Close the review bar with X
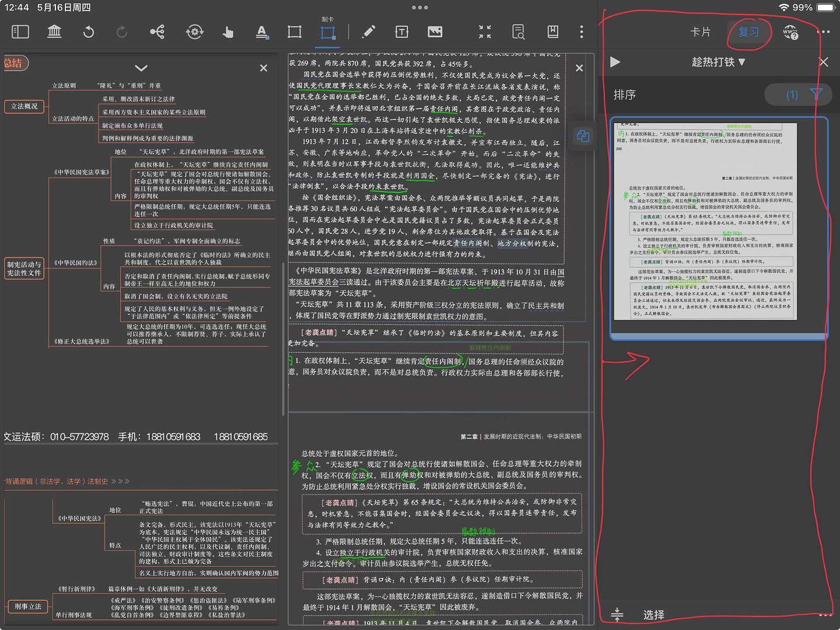 [824, 62]
